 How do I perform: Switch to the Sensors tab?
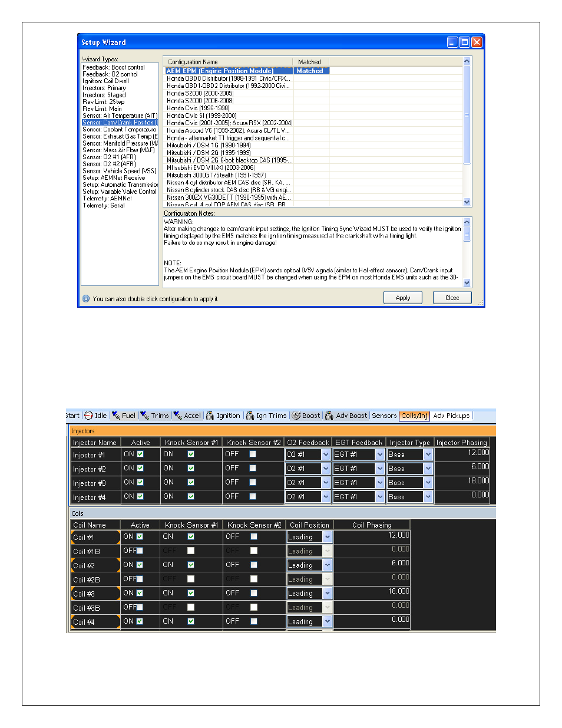click(384, 416)
